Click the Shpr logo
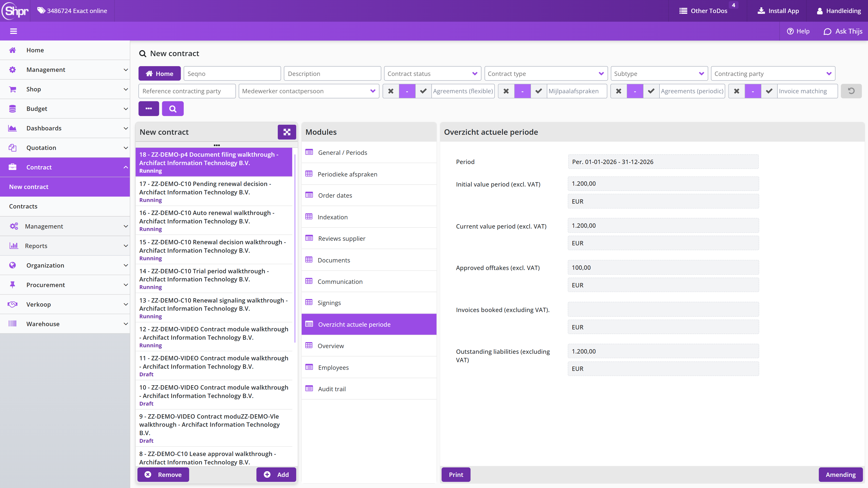This screenshot has width=868, height=488. tap(15, 11)
